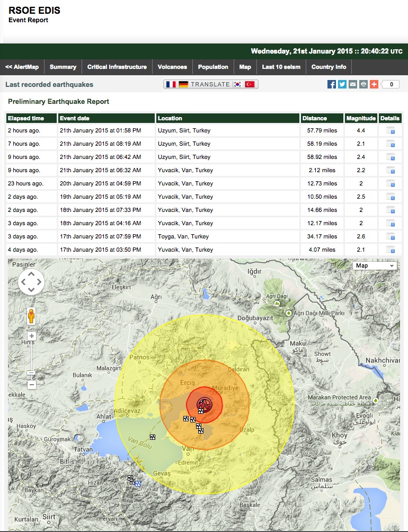Open more sharing options plus icon
The image size is (408, 532).
click(374, 84)
